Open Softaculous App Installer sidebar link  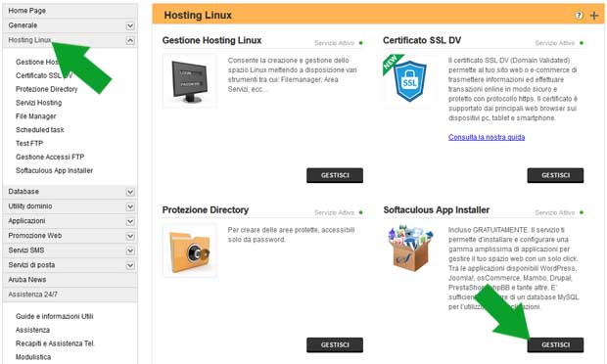point(54,170)
